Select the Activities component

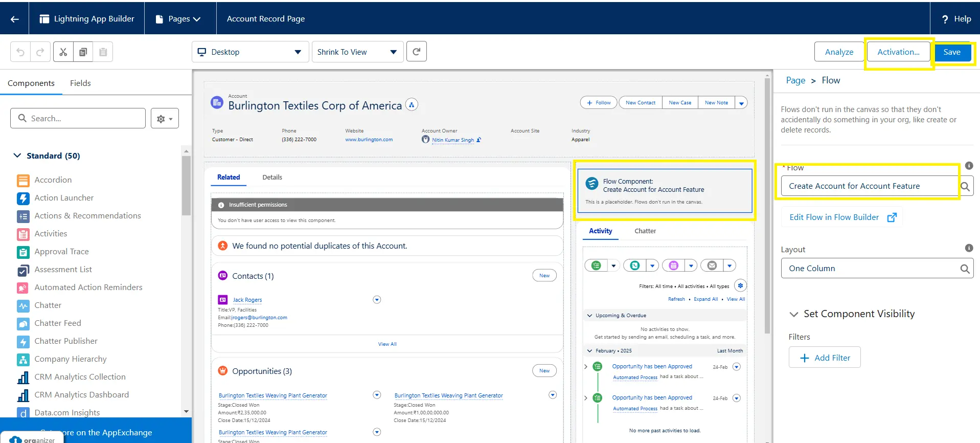51,234
